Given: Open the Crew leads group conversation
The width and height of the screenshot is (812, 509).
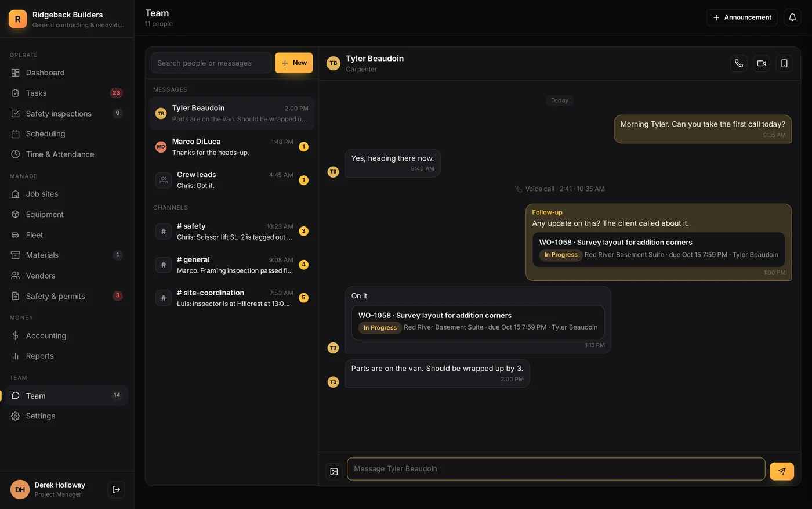Looking at the screenshot, I should (232, 180).
